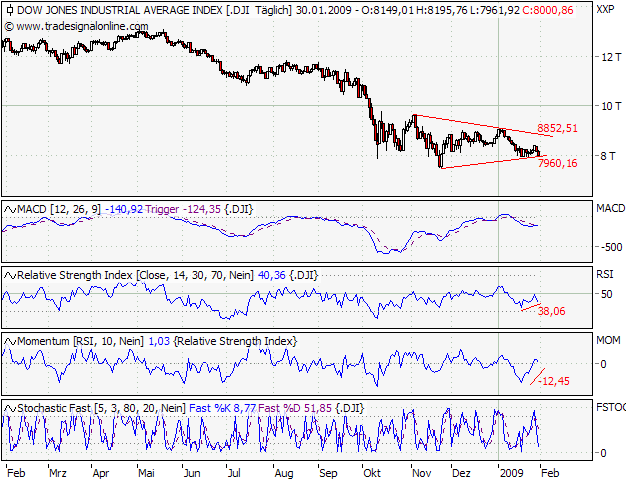Click the MACD indicator line icon

(x=10, y=210)
